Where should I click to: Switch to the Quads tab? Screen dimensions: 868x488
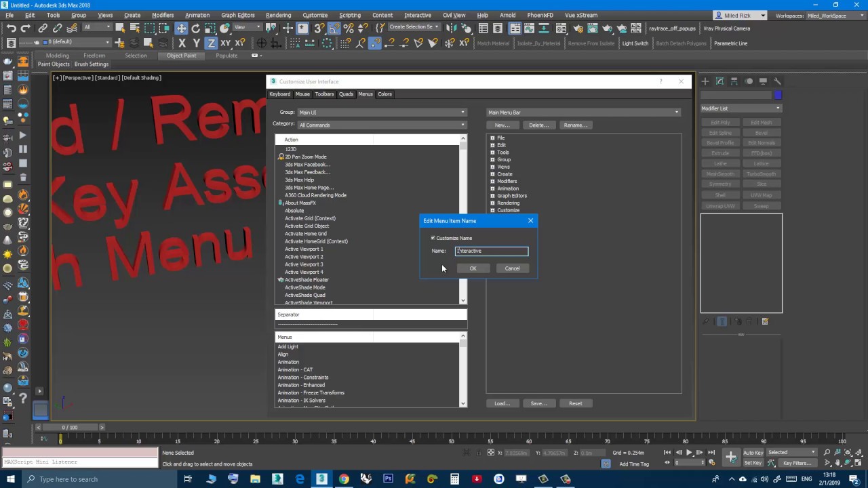[x=346, y=94]
